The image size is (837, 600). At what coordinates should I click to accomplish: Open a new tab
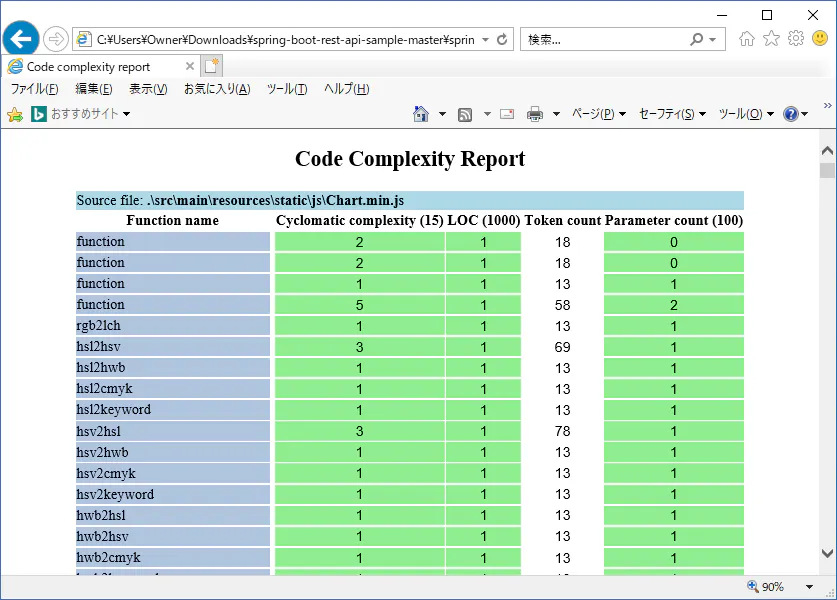(212, 66)
